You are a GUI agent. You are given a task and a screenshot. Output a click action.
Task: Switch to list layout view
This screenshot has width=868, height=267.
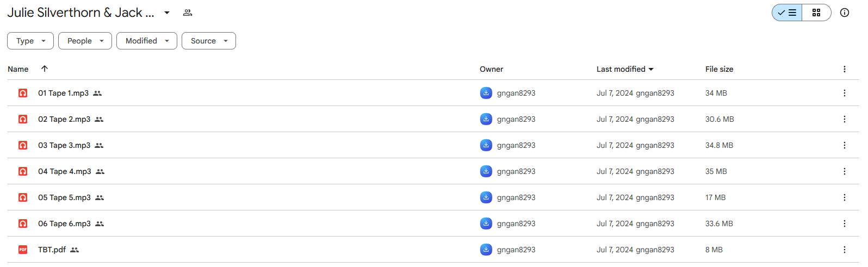(787, 13)
